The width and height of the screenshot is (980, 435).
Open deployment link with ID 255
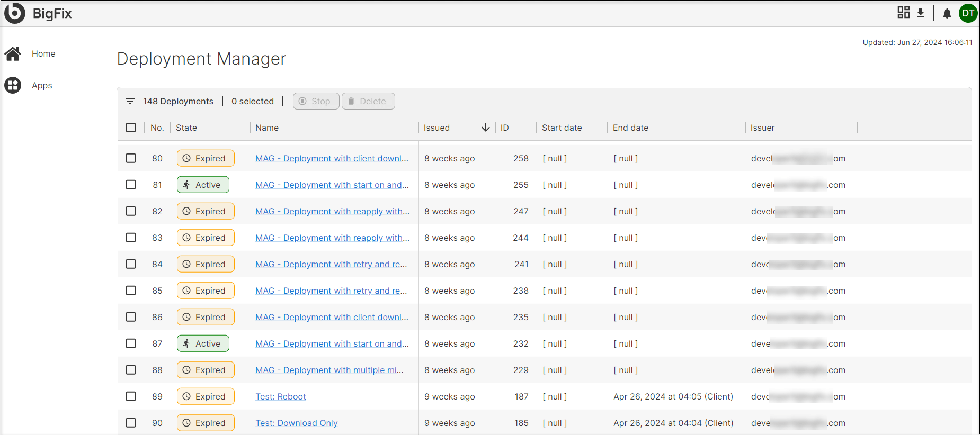(x=332, y=185)
